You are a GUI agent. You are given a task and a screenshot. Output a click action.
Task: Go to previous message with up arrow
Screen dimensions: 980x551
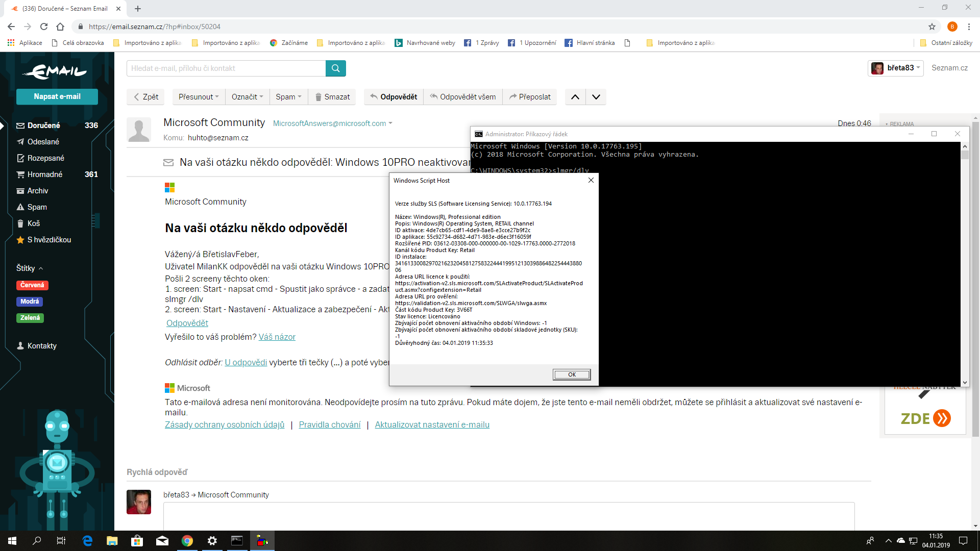[575, 97]
